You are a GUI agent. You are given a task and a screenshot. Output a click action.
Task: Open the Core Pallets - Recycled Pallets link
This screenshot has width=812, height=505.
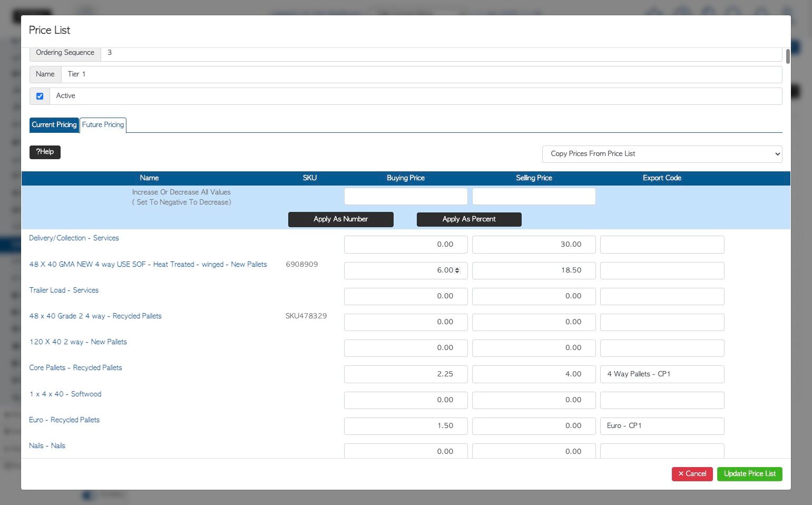pyautogui.click(x=75, y=368)
